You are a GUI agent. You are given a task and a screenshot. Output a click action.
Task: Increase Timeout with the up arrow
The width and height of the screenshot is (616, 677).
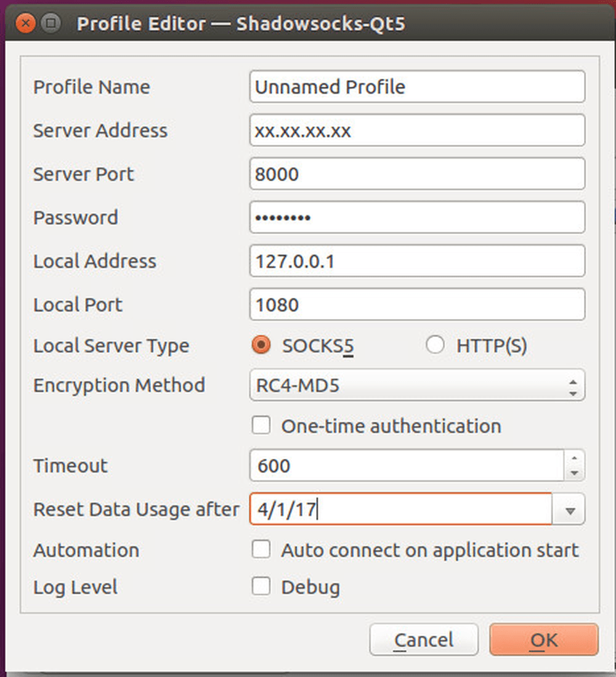pyautogui.click(x=574, y=458)
